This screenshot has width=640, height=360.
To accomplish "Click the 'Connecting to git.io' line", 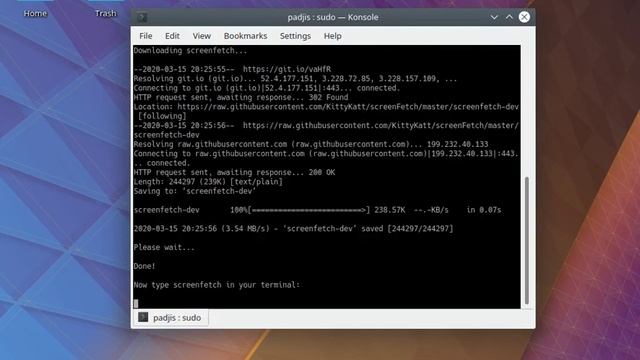I will pyautogui.click(x=267, y=88).
